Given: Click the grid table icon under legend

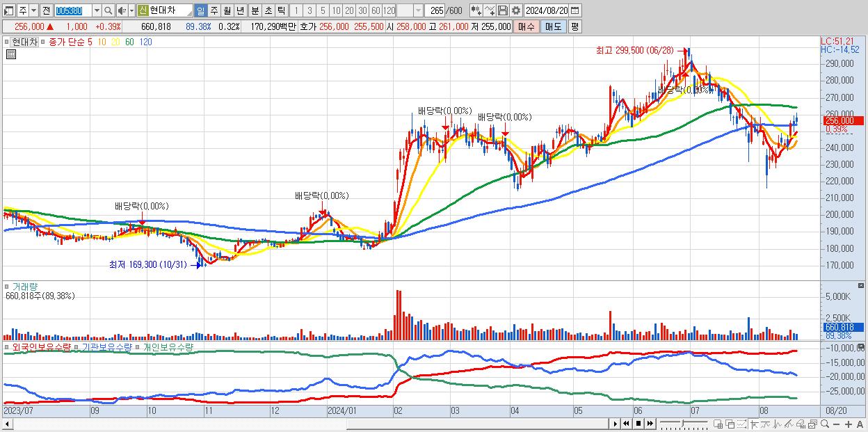Looking at the screenshot, I should click(10, 55).
